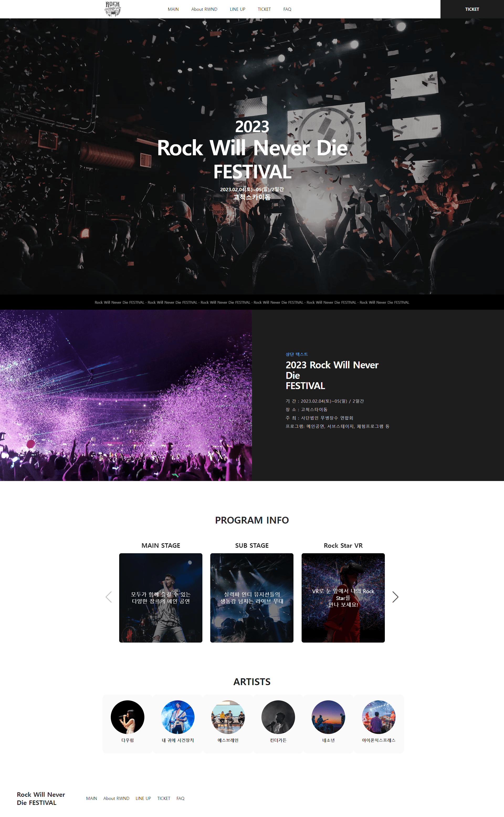Screen dimensions: 504x817
Task: Open the SUB STAGE program card
Action: click(x=252, y=598)
